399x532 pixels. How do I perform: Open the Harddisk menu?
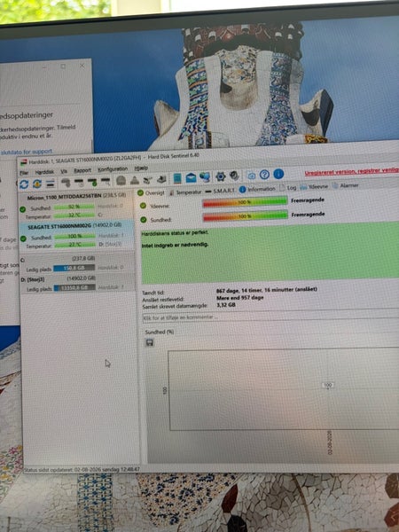(x=44, y=172)
